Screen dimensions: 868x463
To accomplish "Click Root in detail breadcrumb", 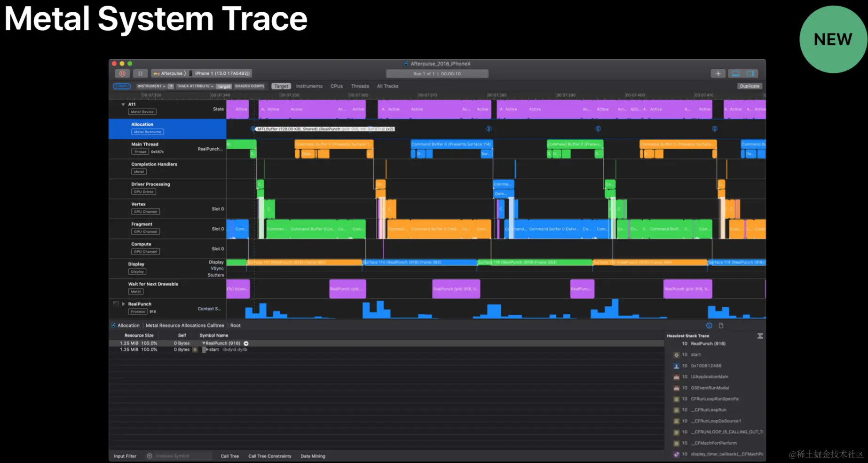I will point(236,326).
